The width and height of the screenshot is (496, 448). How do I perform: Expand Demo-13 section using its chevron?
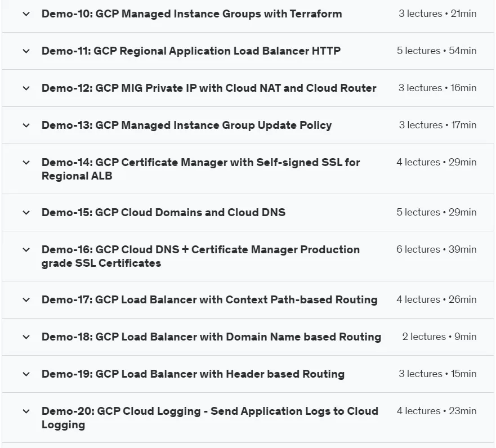[26, 125]
